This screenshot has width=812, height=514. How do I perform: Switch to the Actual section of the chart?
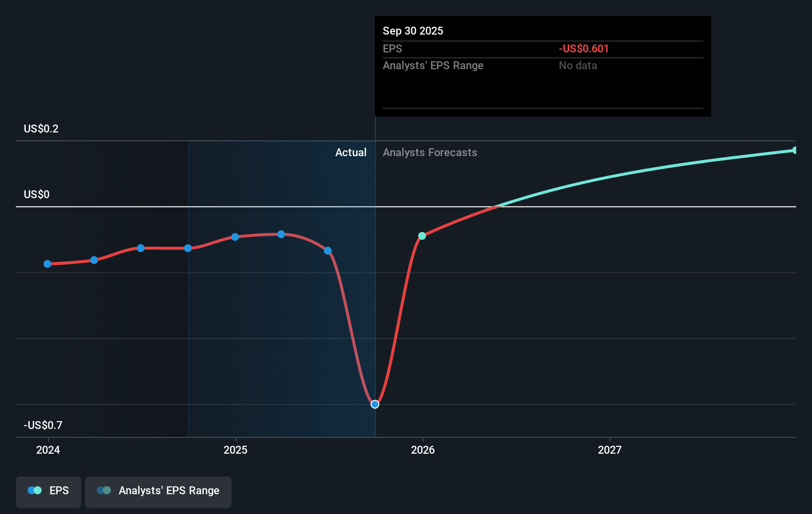tap(351, 152)
